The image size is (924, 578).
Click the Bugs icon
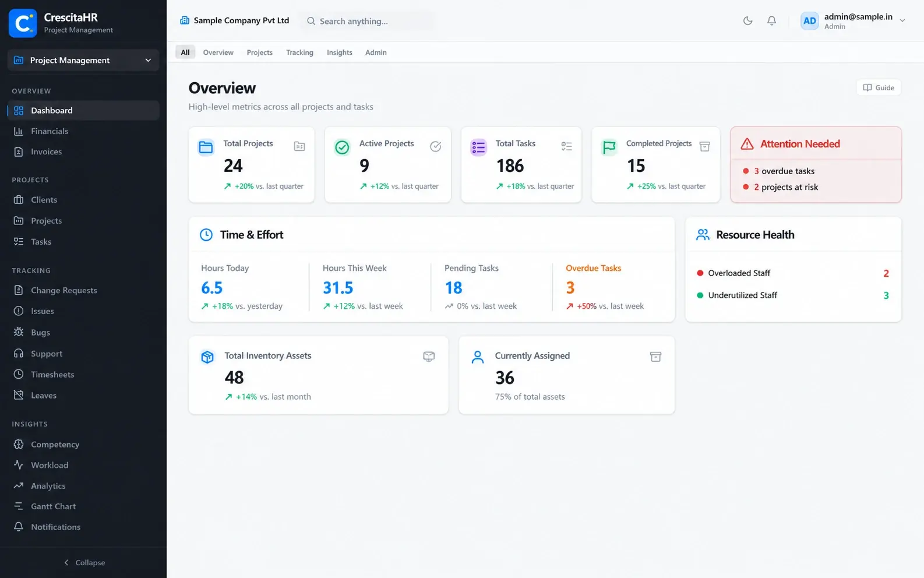19,332
